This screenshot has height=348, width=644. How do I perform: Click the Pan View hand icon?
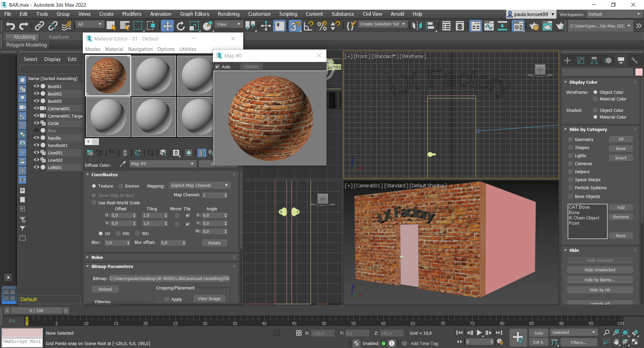(616, 342)
